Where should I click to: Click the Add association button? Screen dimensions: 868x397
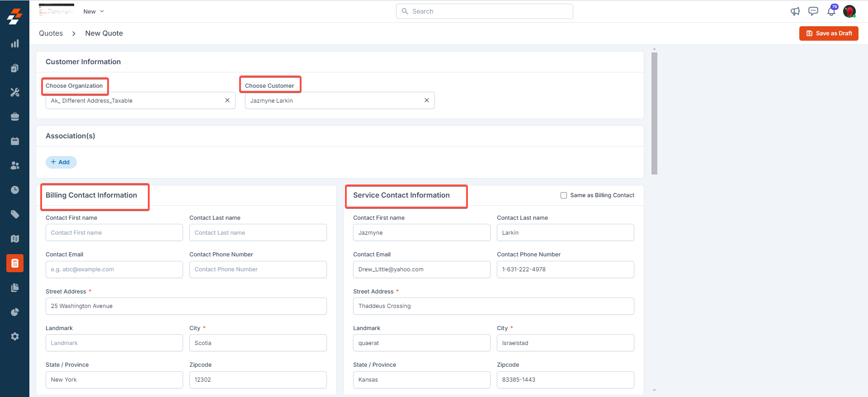(x=61, y=162)
